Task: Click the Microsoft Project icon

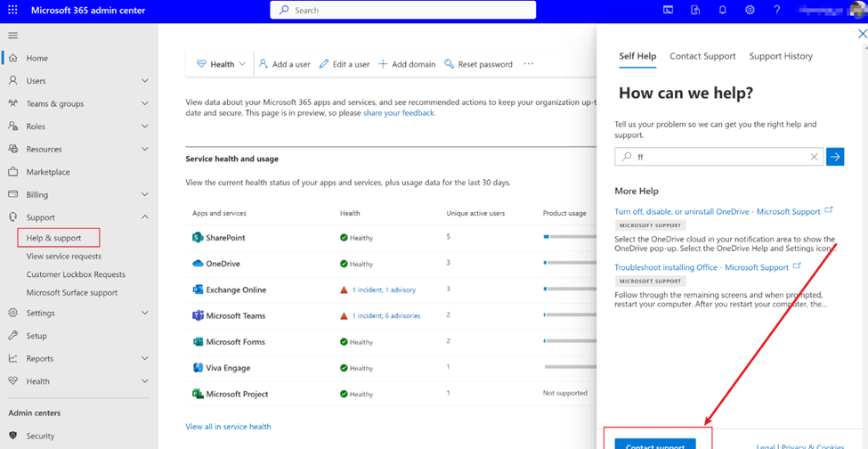Action: pos(198,394)
